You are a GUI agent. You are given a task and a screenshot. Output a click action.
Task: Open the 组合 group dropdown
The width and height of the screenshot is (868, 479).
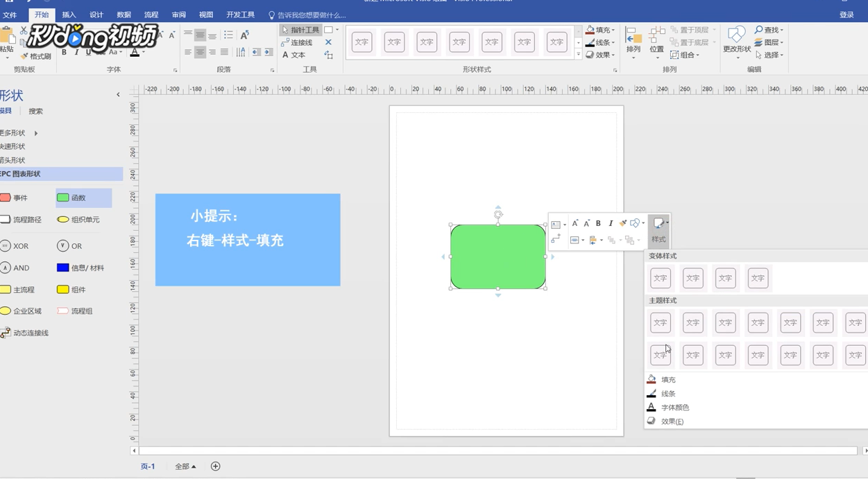pyautogui.click(x=686, y=55)
